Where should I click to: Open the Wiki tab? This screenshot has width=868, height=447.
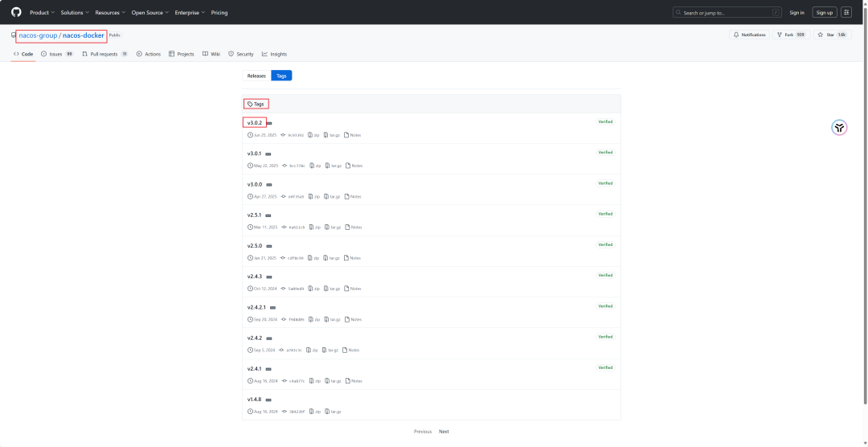point(211,55)
